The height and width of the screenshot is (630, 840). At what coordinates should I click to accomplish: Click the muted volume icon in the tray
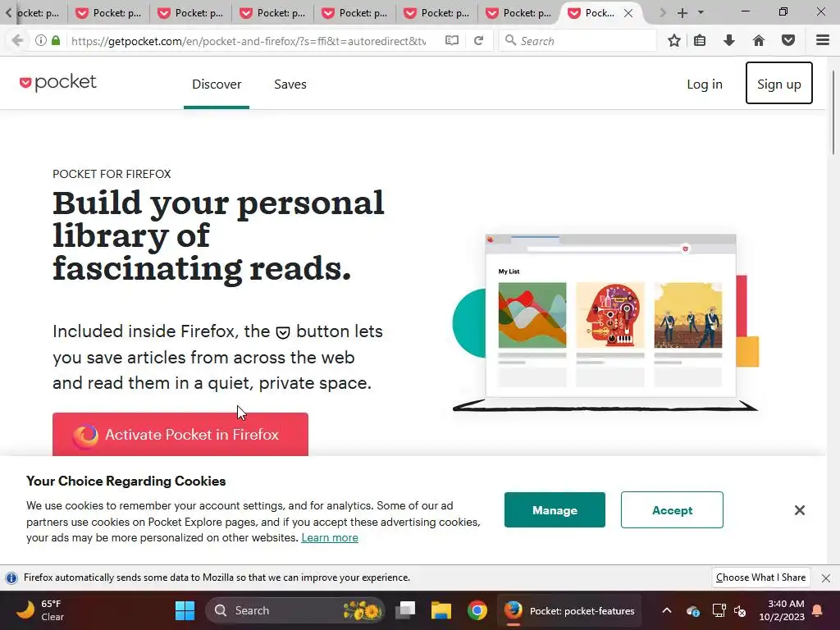click(740, 610)
